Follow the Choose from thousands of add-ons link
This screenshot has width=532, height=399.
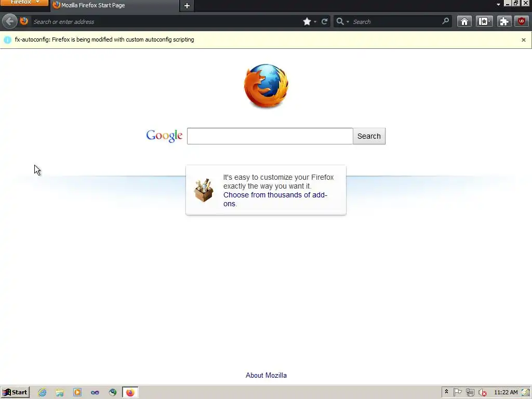pos(275,199)
